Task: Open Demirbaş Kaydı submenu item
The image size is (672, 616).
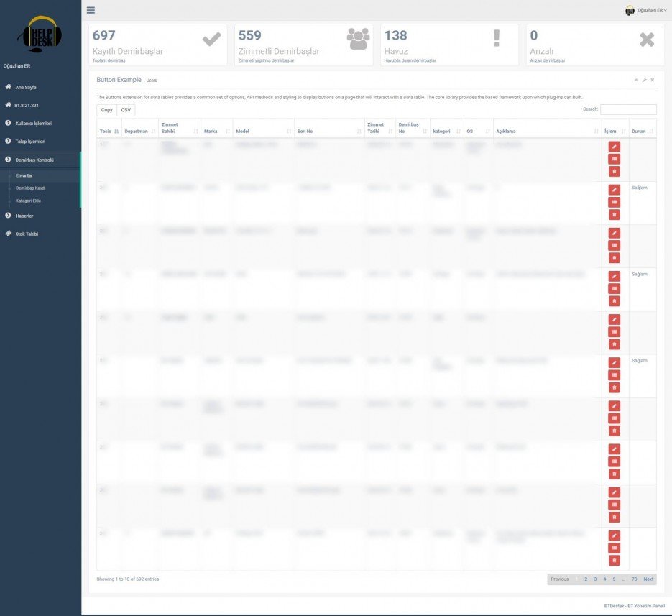Action: [30, 188]
